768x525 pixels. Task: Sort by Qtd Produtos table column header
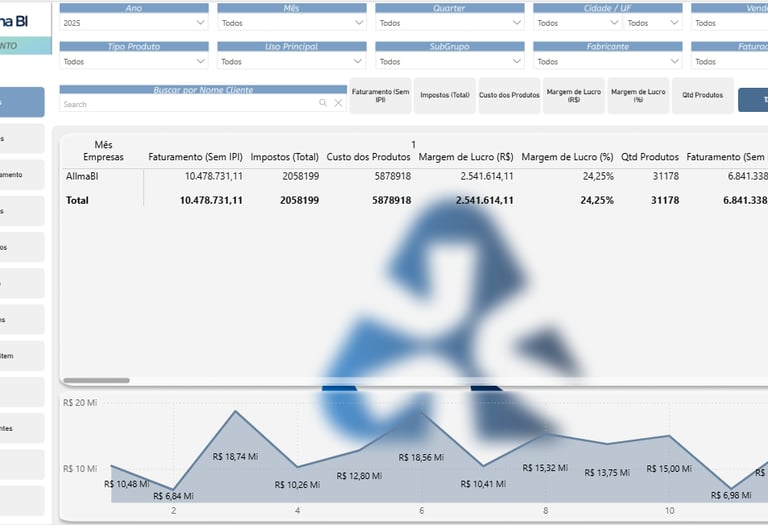[x=650, y=157]
